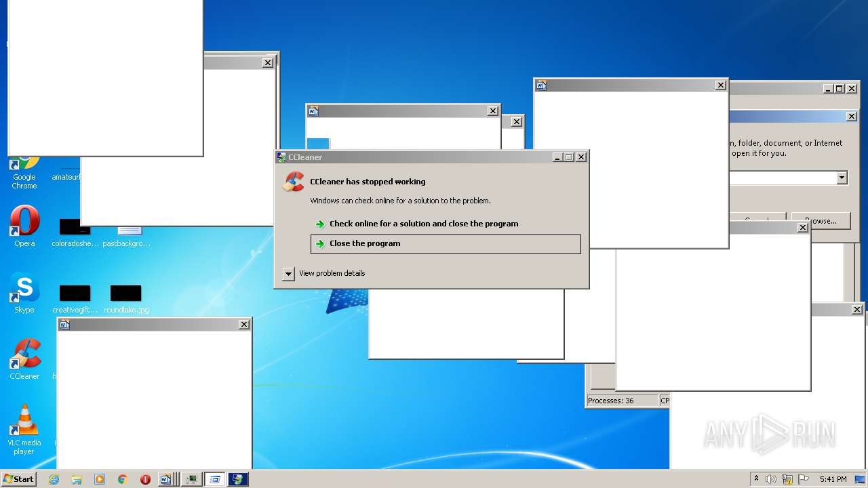Select the coloradoshe... desktop file
Image resolution: width=868 pixels, height=488 pixels.
(75, 234)
